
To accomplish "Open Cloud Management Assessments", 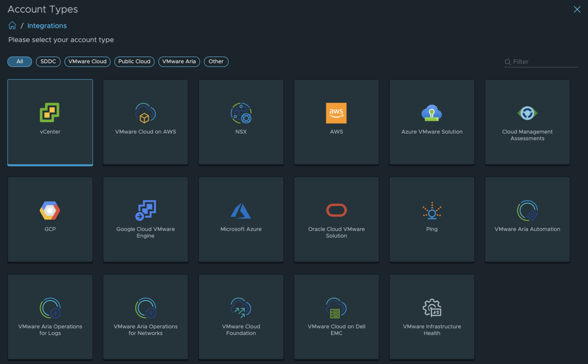I will [x=527, y=122].
